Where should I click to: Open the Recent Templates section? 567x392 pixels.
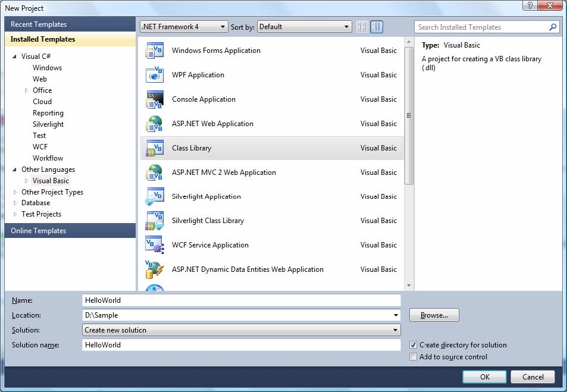point(70,24)
